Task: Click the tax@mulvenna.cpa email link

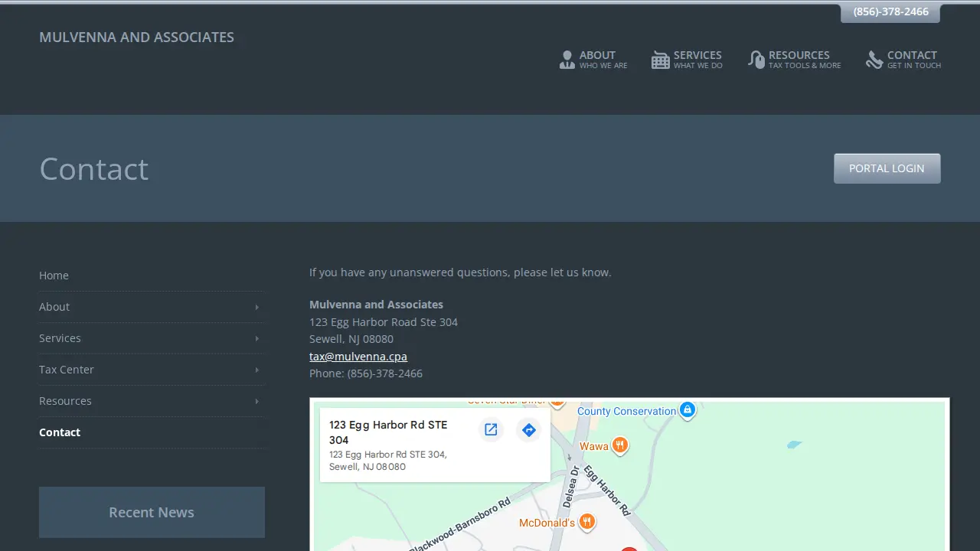Action: 358,357
